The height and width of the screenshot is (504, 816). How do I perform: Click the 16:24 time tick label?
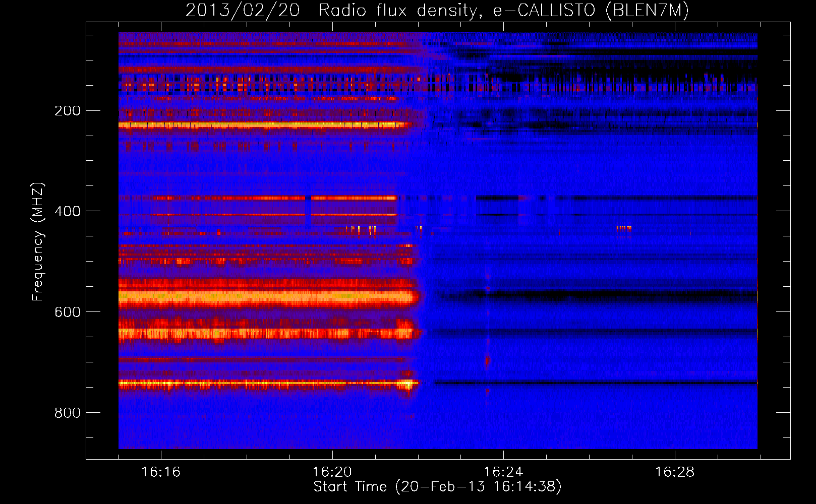[503, 472]
